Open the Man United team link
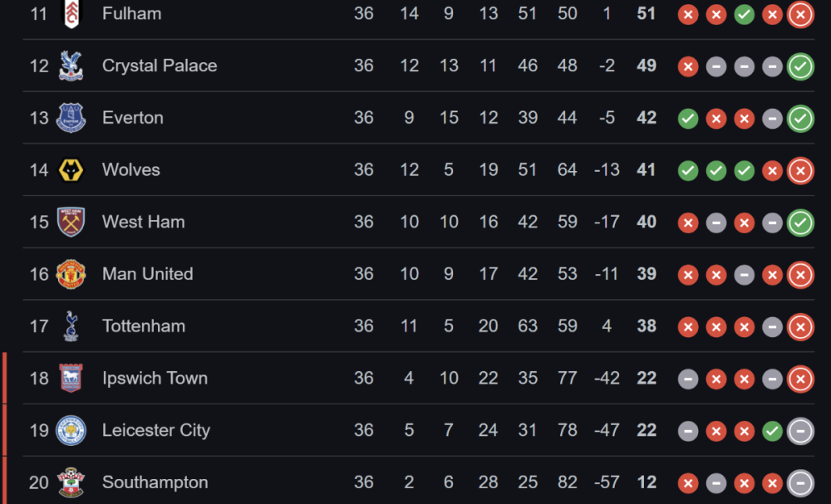The image size is (831, 504). pyautogui.click(x=147, y=274)
